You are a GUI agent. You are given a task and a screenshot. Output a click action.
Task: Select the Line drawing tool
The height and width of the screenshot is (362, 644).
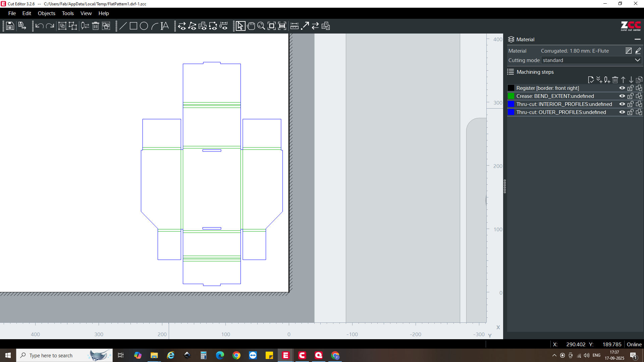pyautogui.click(x=123, y=26)
